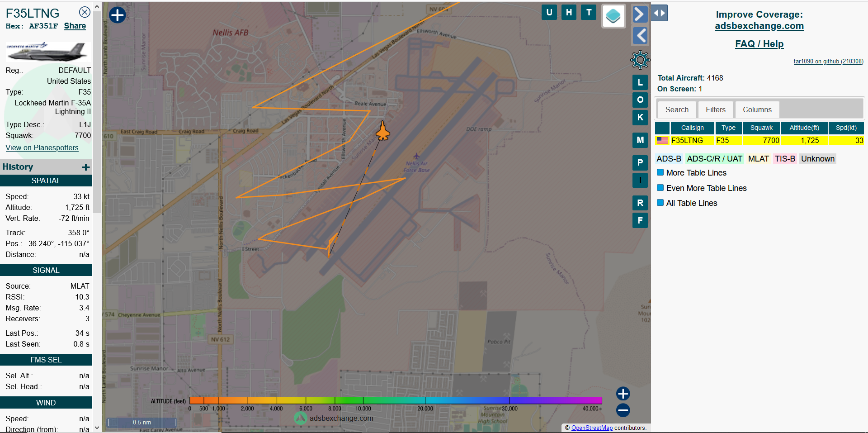Enable More Table Lines checkbox
This screenshot has height=433, width=868.
coord(660,172)
